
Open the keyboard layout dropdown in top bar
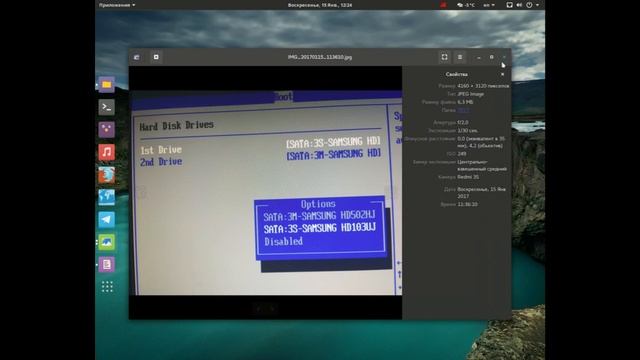[x=489, y=5]
